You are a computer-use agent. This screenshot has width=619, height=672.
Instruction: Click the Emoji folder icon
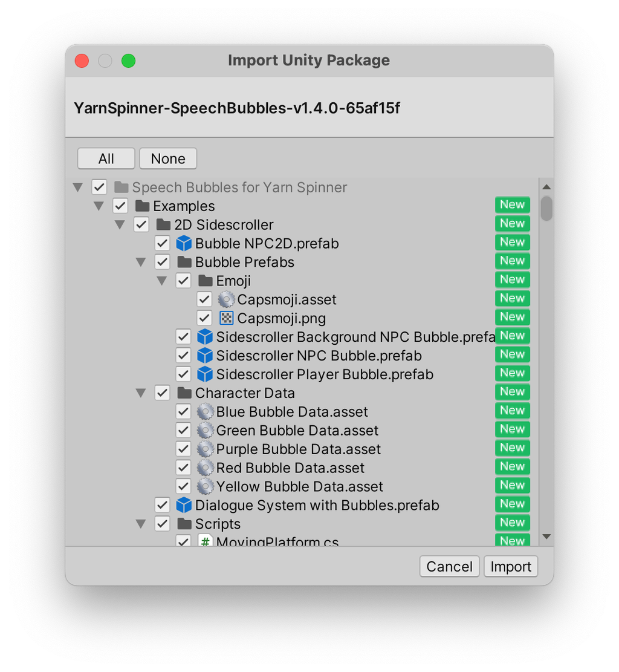[x=205, y=281]
